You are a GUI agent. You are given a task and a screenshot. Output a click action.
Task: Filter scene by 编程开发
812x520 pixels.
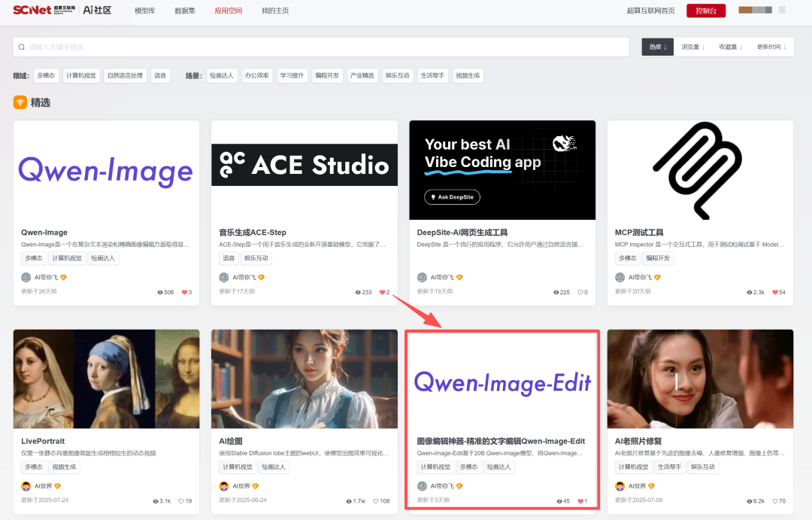327,76
